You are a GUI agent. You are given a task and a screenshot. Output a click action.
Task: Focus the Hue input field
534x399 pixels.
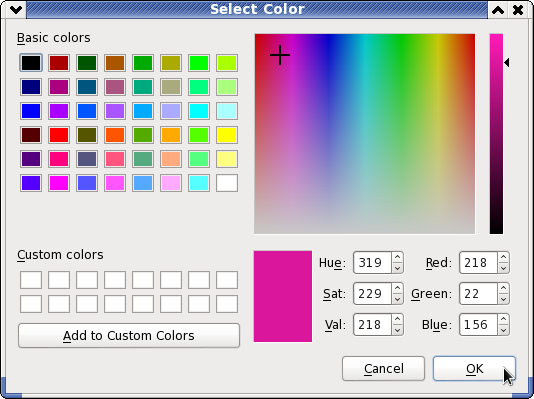click(373, 262)
